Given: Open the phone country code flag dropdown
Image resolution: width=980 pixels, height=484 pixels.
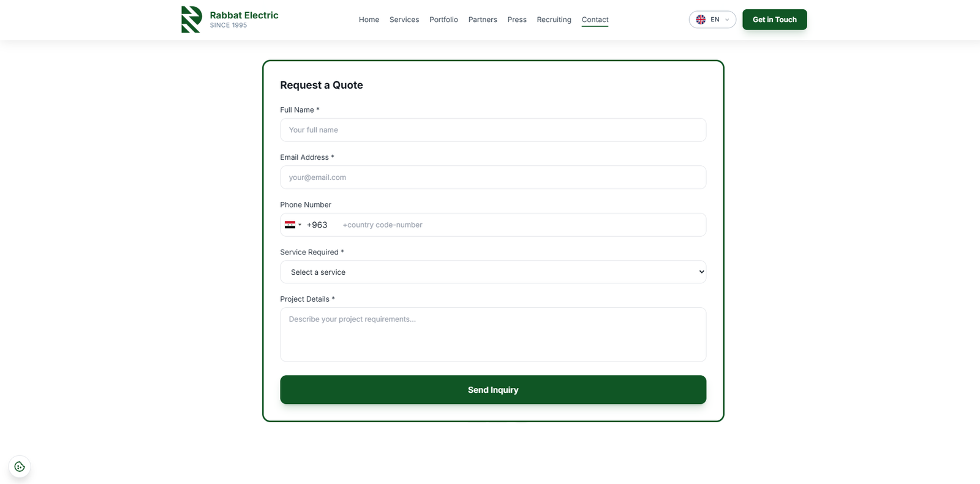Looking at the screenshot, I should click(x=293, y=225).
